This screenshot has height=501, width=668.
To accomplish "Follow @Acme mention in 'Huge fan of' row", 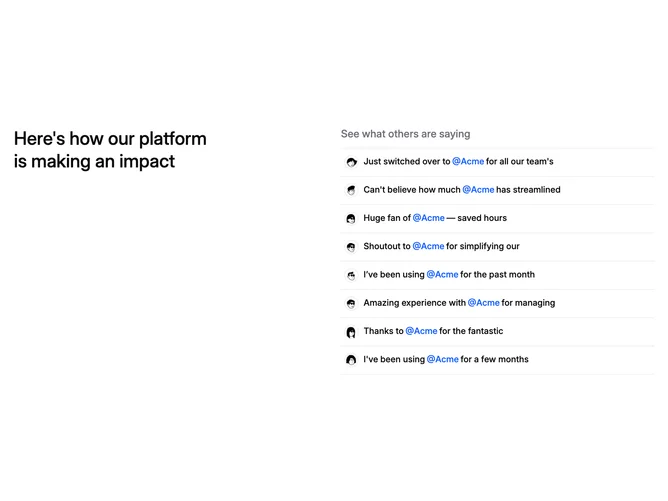I will tap(429, 218).
